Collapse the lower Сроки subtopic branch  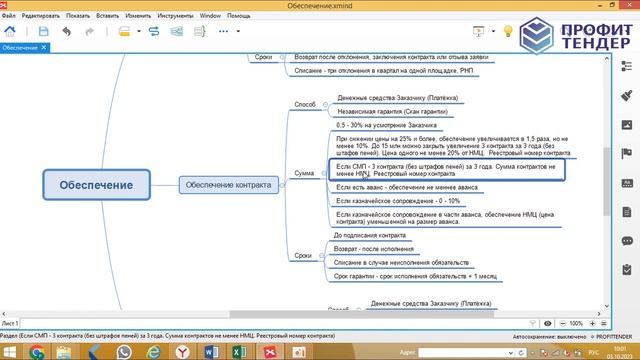click(321, 256)
